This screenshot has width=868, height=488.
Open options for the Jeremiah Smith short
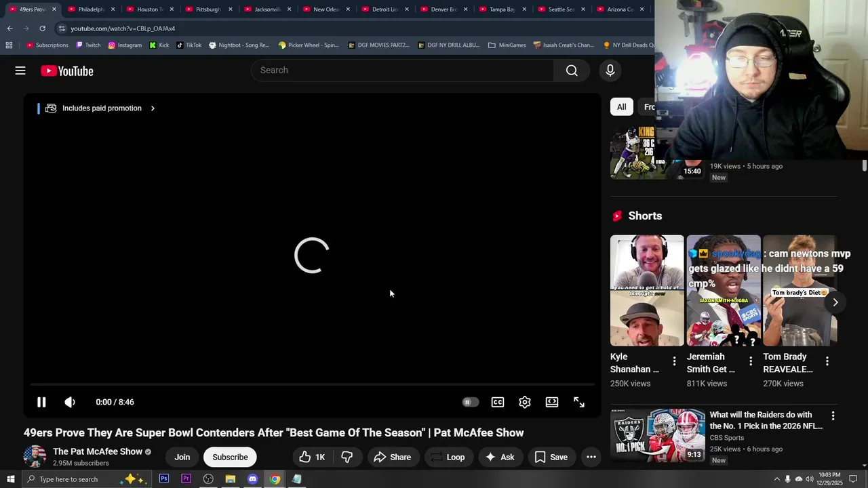(x=751, y=361)
